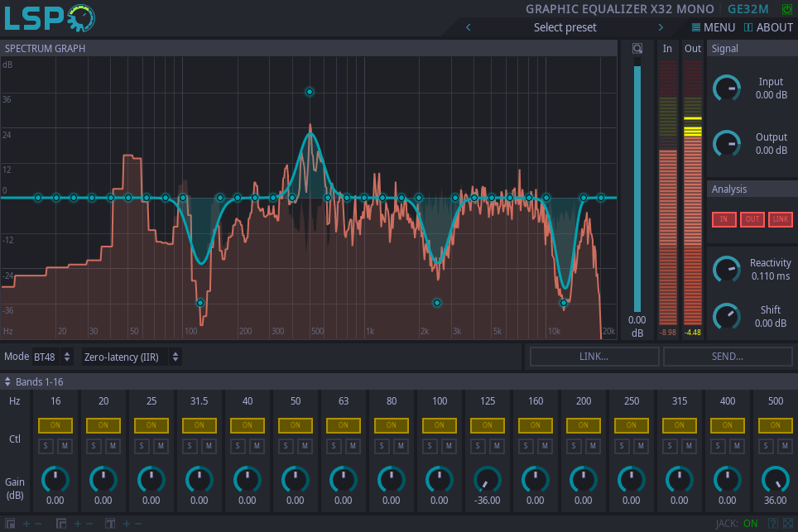Open the MENU item

713,27
